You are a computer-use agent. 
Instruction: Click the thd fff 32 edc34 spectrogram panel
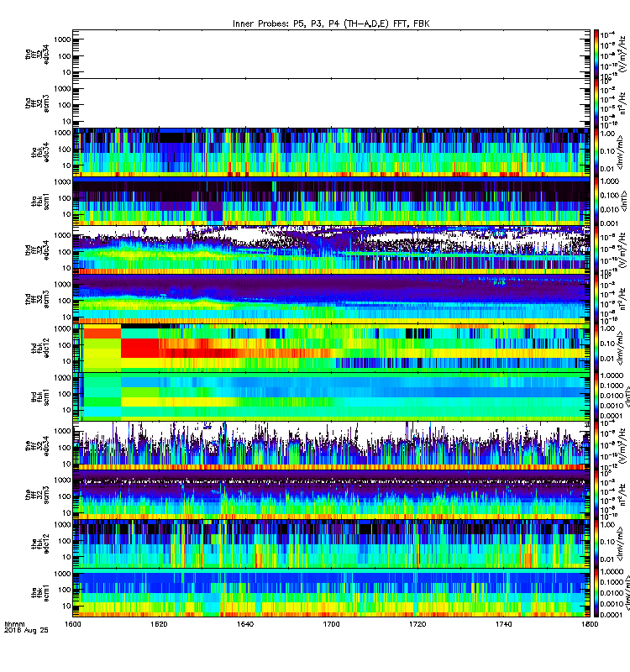(331, 249)
